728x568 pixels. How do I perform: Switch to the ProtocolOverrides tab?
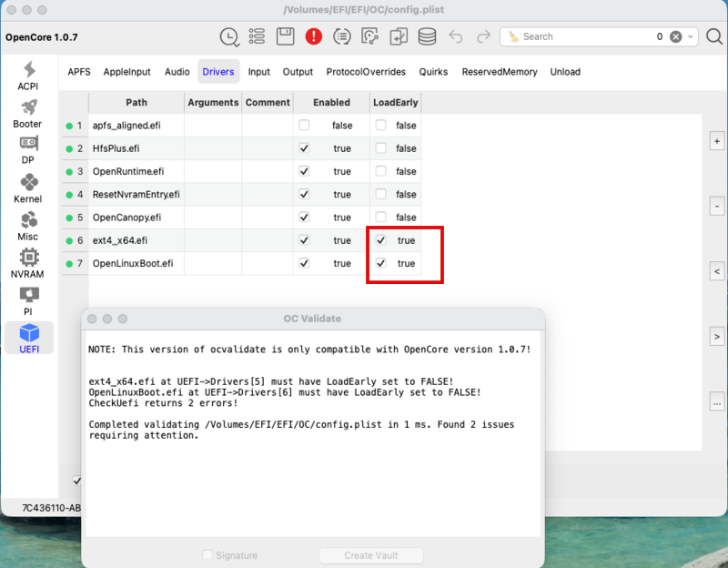click(366, 72)
